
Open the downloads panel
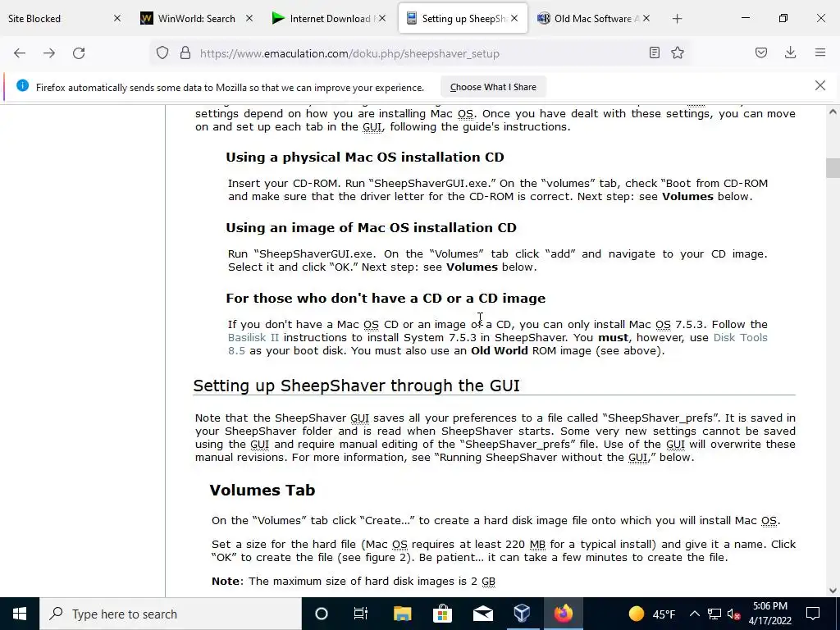tap(790, 52)
